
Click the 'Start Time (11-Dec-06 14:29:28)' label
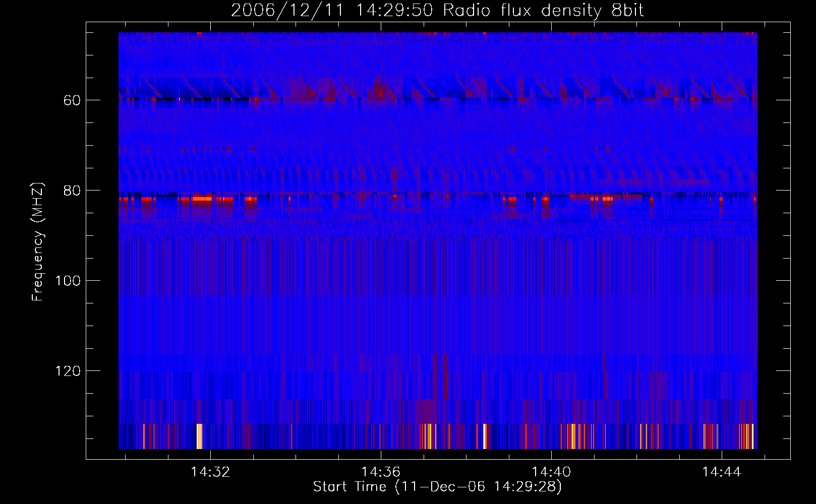(x=437, y=487)
